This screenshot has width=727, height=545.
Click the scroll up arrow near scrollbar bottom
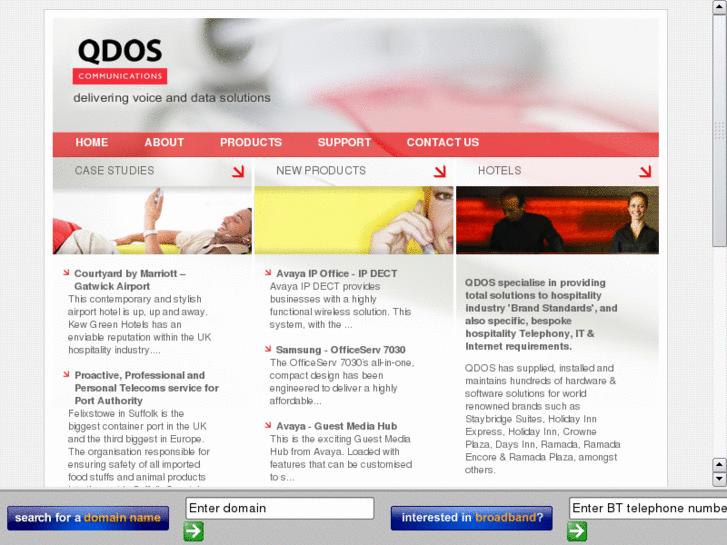click(720, 464)
